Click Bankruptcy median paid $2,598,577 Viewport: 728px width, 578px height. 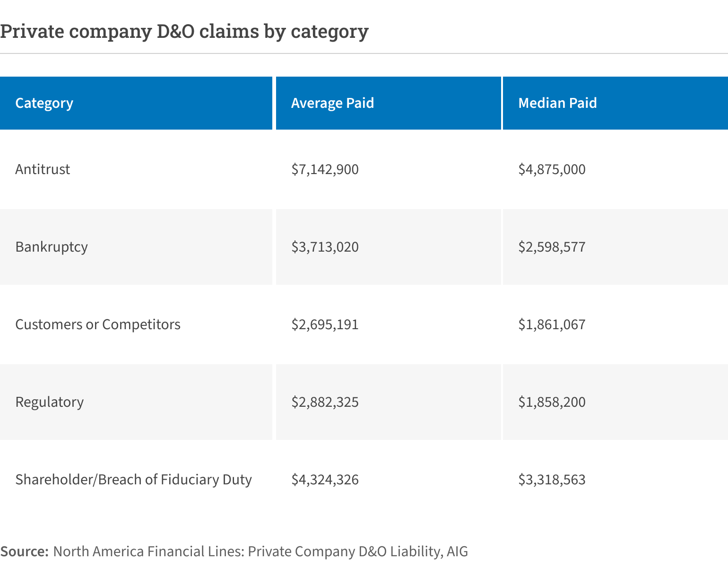click(552, 247)
